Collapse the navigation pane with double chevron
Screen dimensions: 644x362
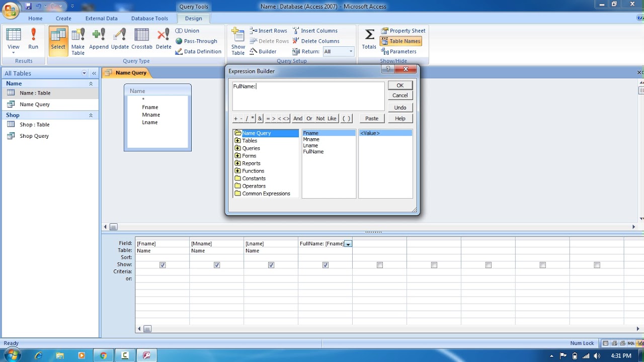pyautogui.click(x=94, y=73)
